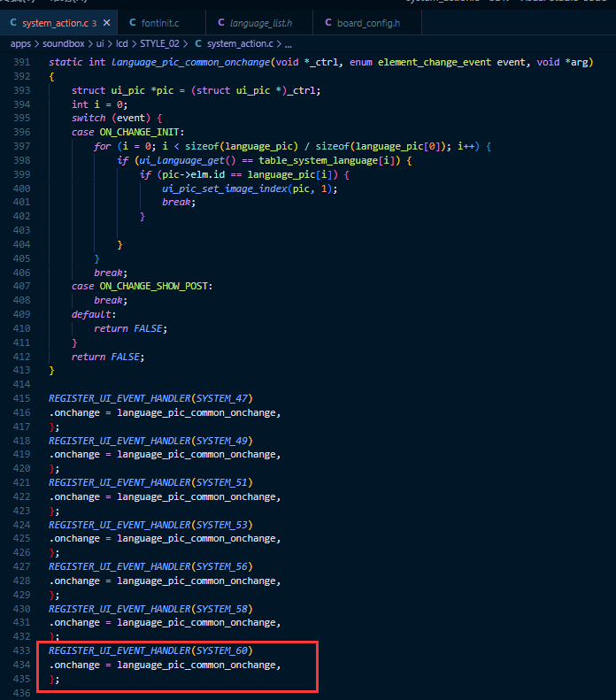The image size is (616, 700).
Task: Click the C file icon on fontinit.c tab
Action: pos(133,22)
